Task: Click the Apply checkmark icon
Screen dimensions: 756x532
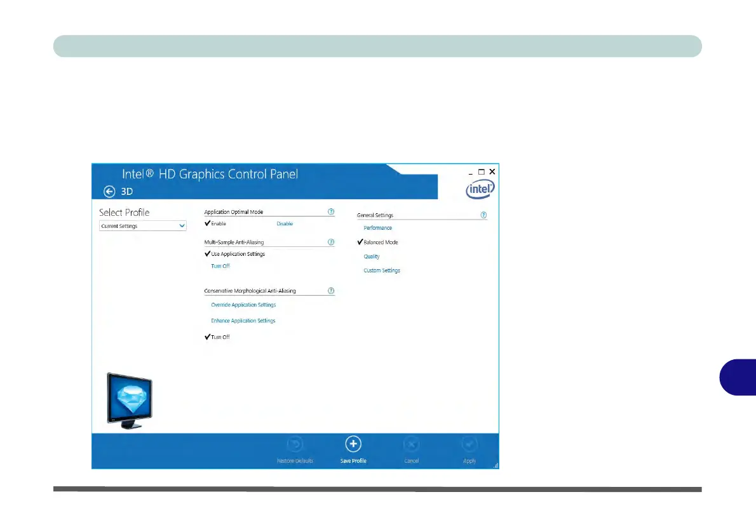Action: [469, 444]
